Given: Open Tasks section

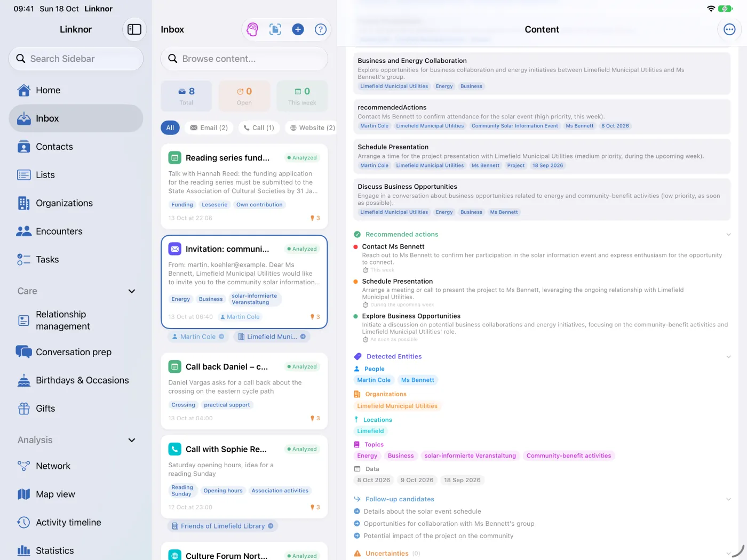Looking at the screenshot, I should click(x=76, y=260).
